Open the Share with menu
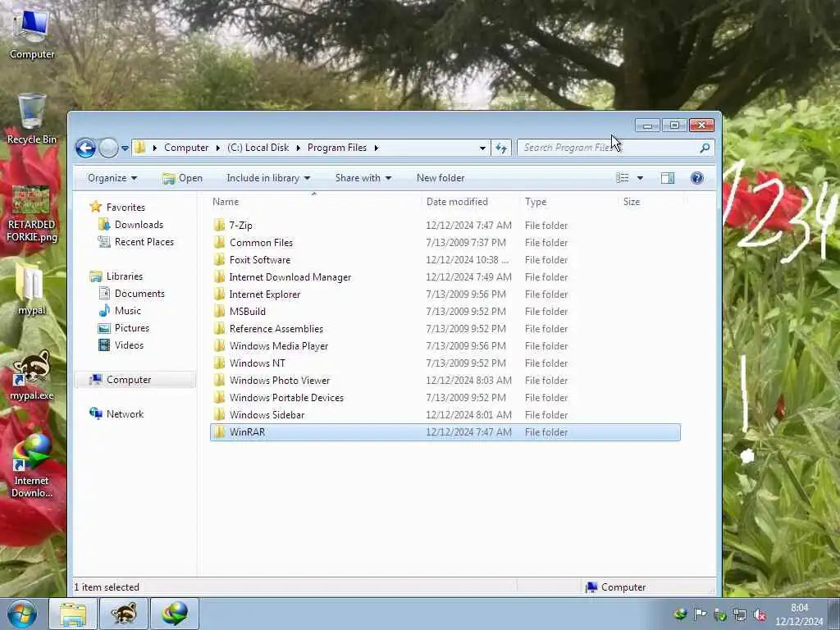840x630 pixels. pos(363,178)
